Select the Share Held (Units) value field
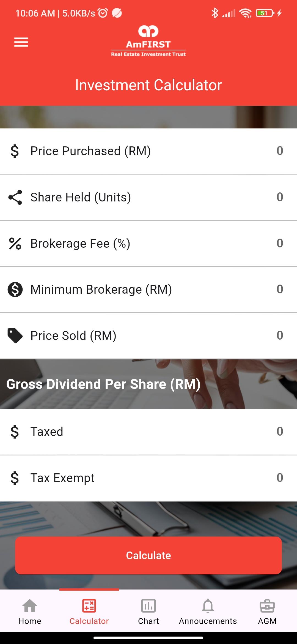297x644 pixels. 279,197
